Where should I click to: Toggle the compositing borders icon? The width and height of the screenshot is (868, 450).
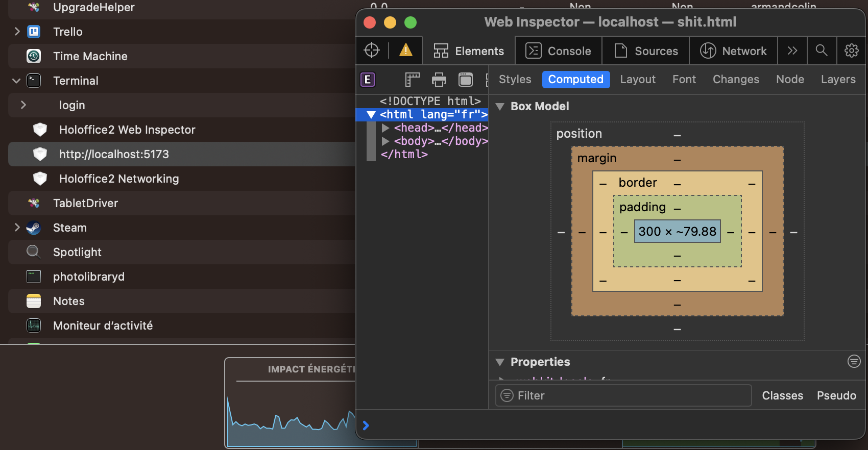(466, 80)
